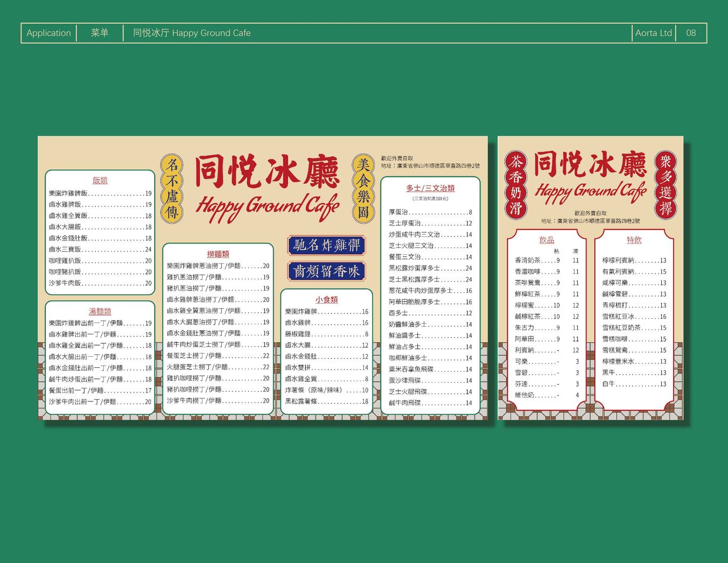Select the '鹹牛肉飛碟' row
Screen dimensions: 728x563
pyautogui.click(x=430, y=403)
